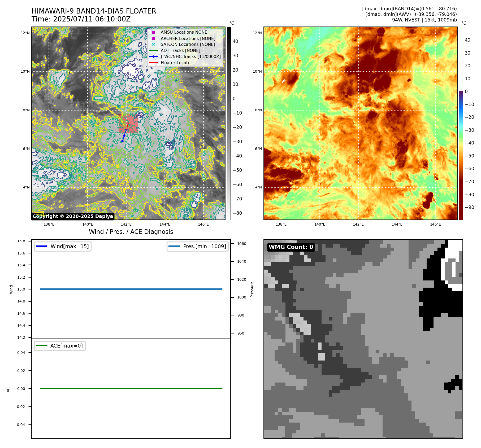
Task: Click the 'Copyright © 2020-2025 Dapiya' label
Action: pos(73,216)
